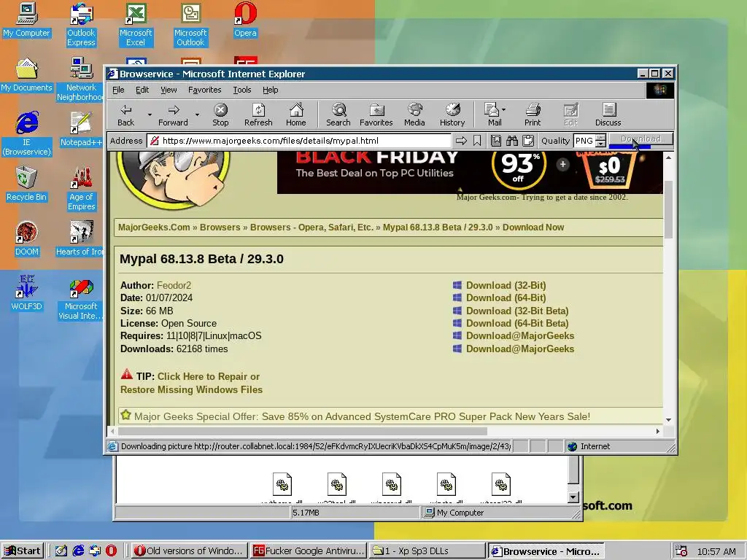747x560 pixels.
Task: Click the binoculars find icon
Action: click(x=512, y=141)
